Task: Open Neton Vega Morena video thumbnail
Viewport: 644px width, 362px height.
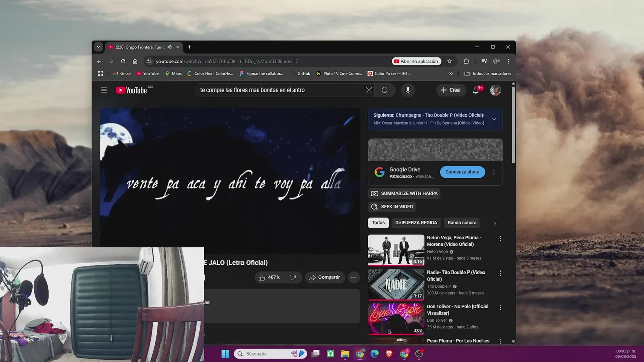Action: (x=396, y=250)
